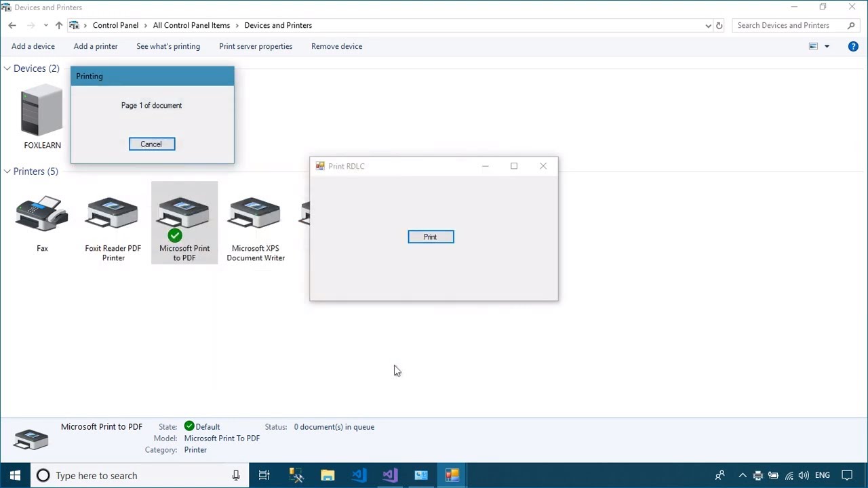This screenshot has height=488, width=868.
Task: Collapse the Devices (2) group
Action: (x=7, y=68)
